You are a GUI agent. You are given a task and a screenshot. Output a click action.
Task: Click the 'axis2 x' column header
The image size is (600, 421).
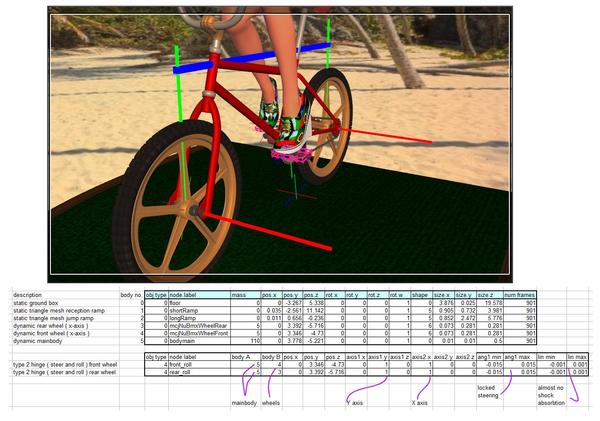(x=422, y=357)
